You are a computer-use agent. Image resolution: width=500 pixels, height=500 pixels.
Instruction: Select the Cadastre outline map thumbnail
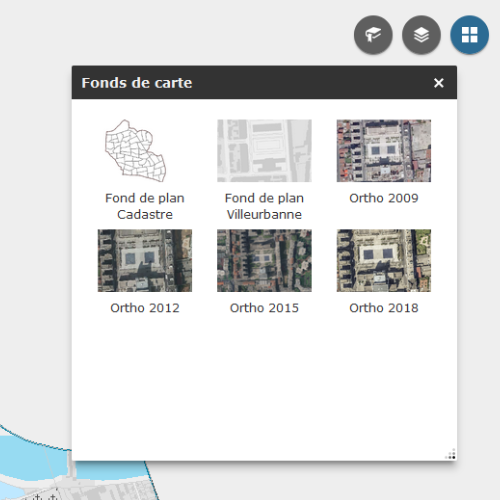tap(145, 151)
